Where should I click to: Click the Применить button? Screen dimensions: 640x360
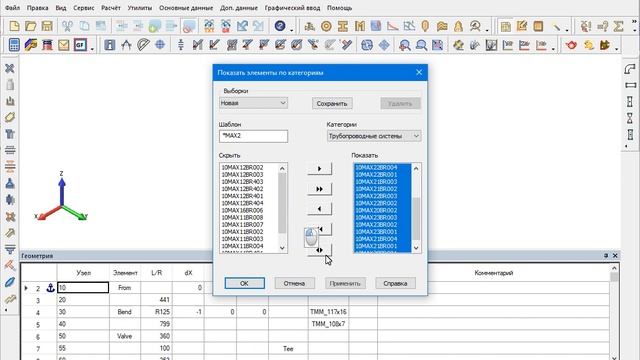[345, 283]
